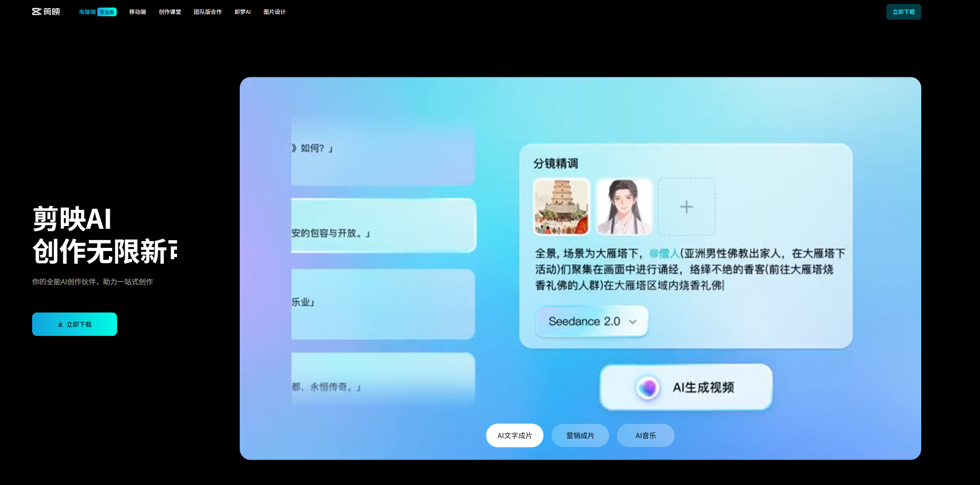The width and height of the screenshot is (980, 485).
Task: Open 即梦AI in the top nav
Action: click(x=243, y=12)
